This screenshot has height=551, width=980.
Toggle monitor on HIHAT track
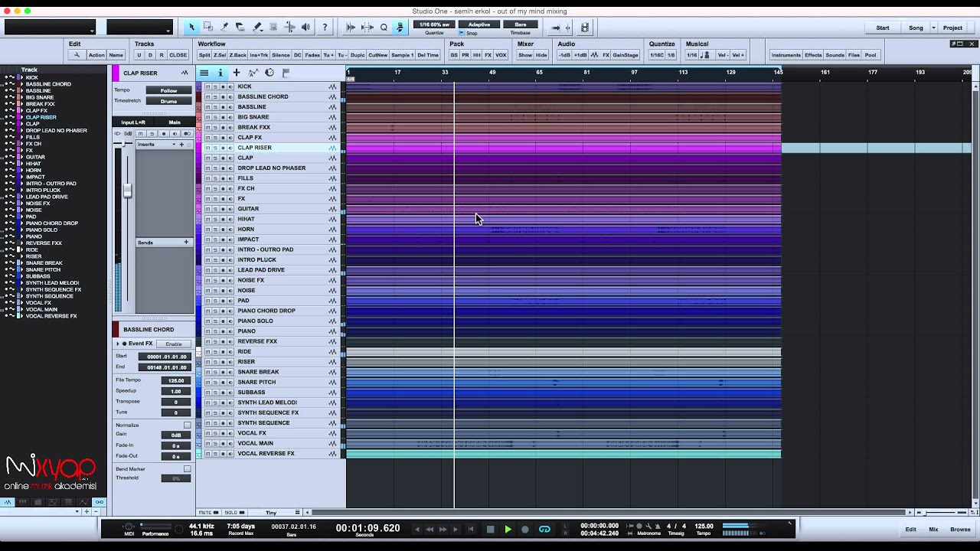click(x=230, y=219)
